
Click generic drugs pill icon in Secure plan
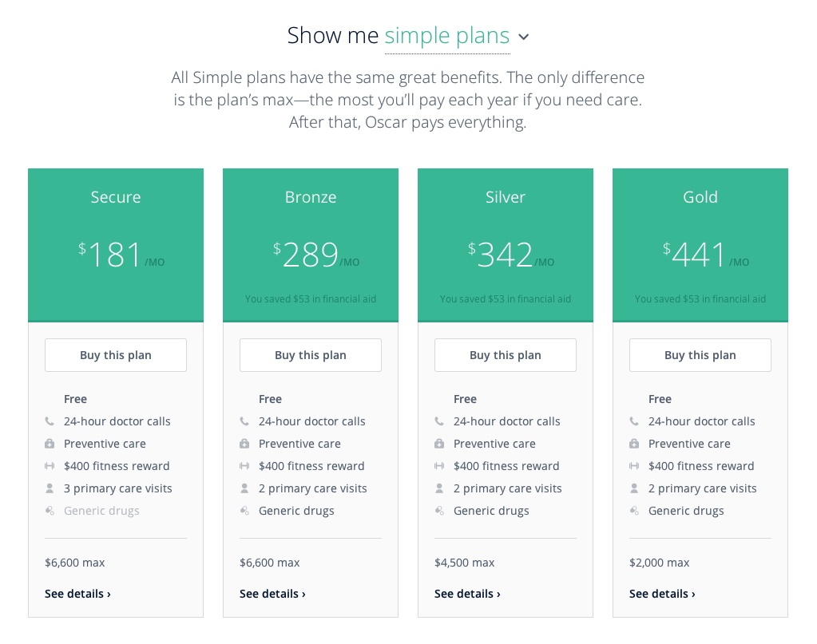pyautogui.click(x=50, y=511)
